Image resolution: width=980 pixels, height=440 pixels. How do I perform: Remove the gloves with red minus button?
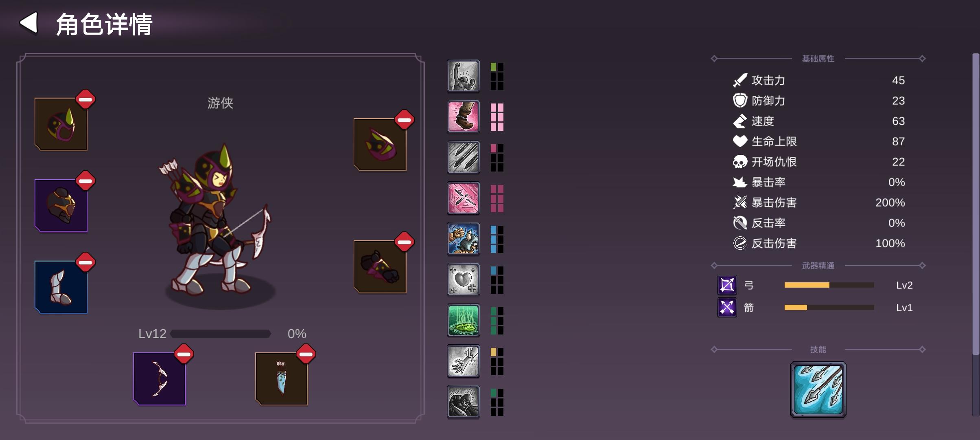point(404,242)
